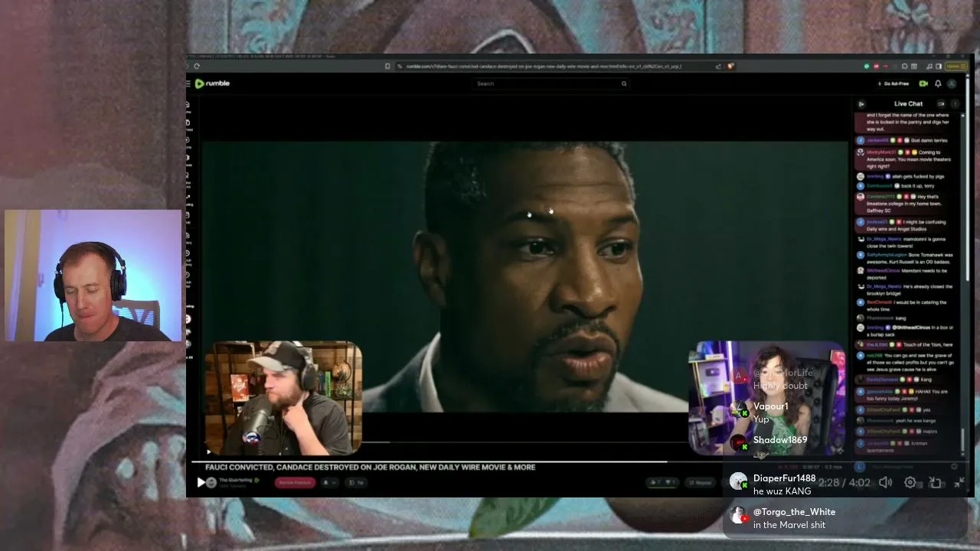
Task: Open the video settings gear
Action: click(x=910, y=482)
